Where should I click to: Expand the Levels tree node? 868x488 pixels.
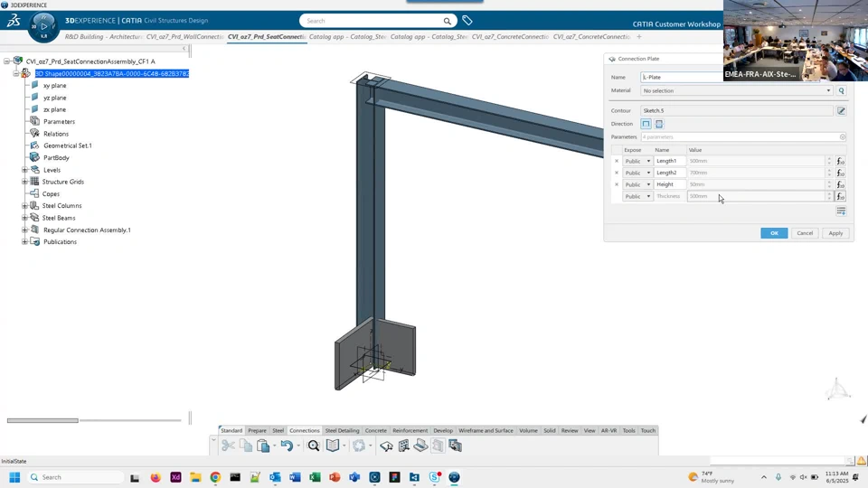tap(24, 170)
